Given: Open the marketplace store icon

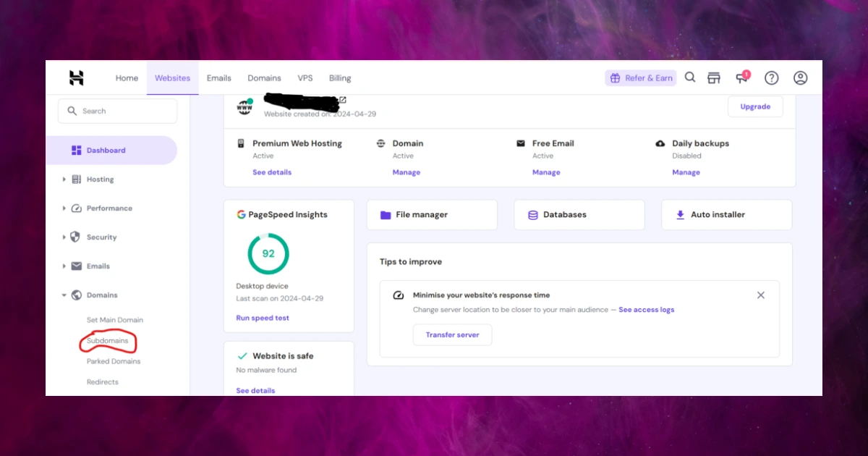Looking at the screenshot, I should click(x=714, y=78).
